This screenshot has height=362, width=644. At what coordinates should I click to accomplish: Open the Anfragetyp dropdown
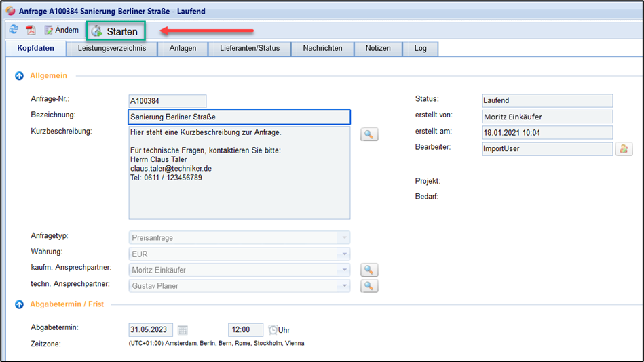click(x=345, y=238)
